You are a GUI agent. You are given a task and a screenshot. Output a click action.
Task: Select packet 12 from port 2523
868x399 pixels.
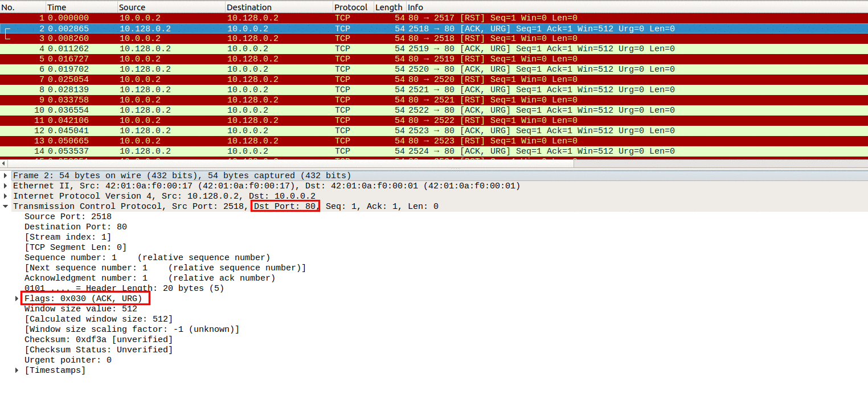[434, 131]
